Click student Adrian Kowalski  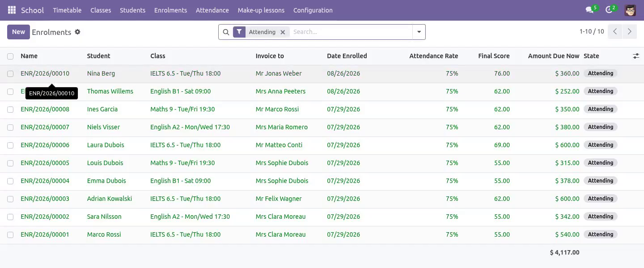pos(110,199)
